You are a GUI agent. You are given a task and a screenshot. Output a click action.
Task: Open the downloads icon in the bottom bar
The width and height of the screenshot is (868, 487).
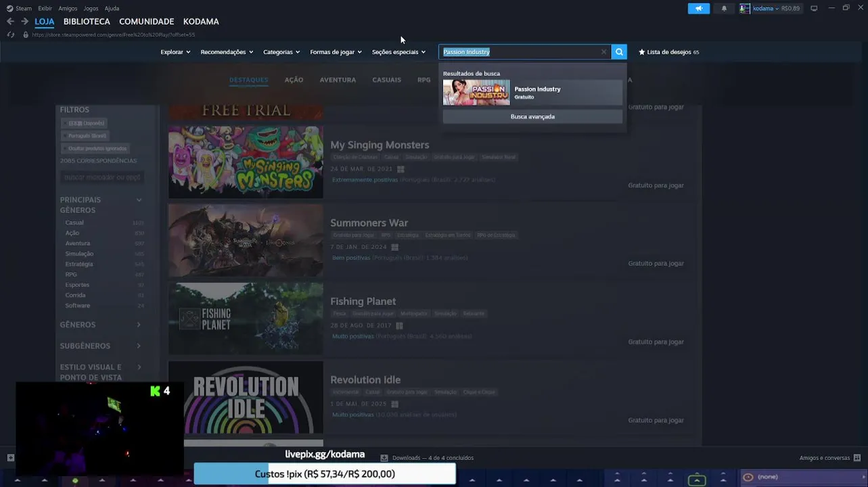(384, 458)
